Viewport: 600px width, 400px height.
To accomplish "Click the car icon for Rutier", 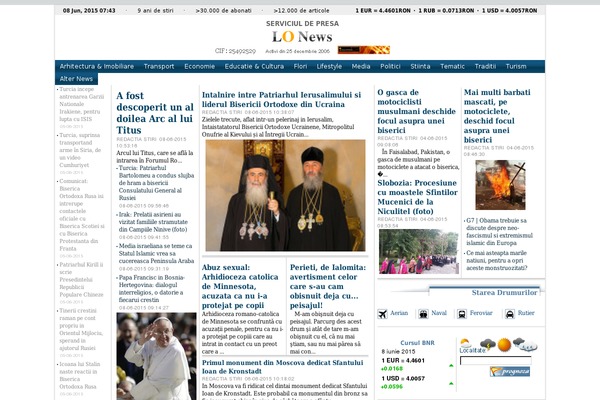I will pos(510,314).
